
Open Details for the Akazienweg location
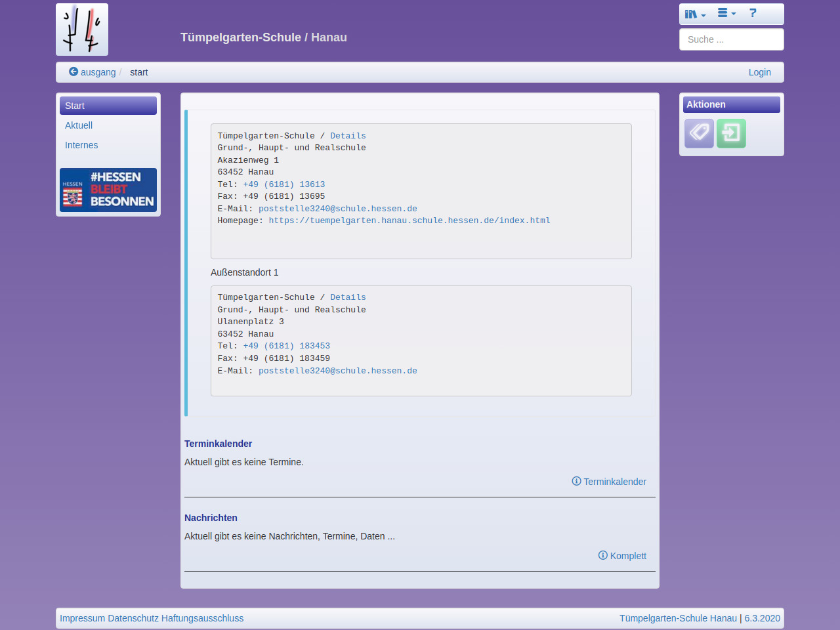(x=348, y=136)
